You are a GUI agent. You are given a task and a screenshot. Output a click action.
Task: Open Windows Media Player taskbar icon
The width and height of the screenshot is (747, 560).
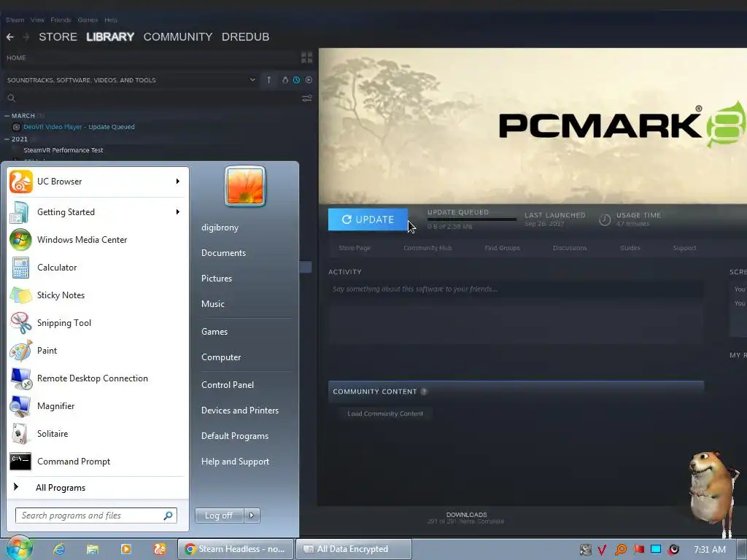pos(126,549)
